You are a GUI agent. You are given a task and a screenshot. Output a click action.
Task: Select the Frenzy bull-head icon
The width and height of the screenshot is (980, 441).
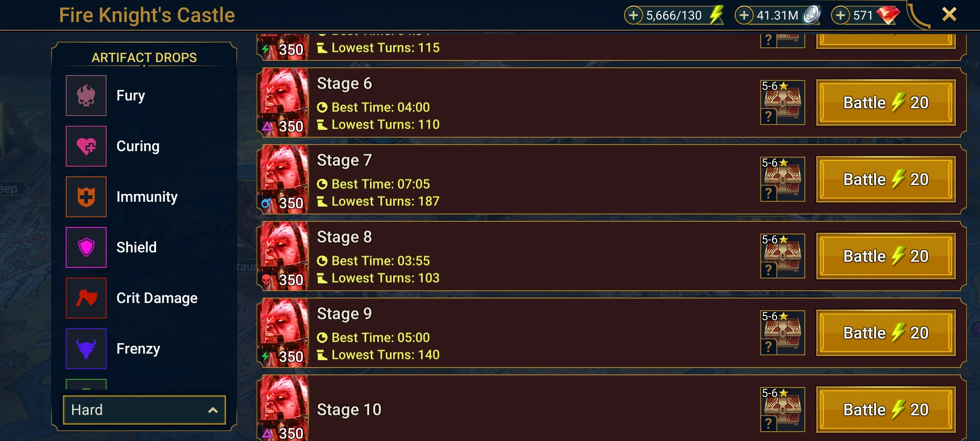coord(86,349)
